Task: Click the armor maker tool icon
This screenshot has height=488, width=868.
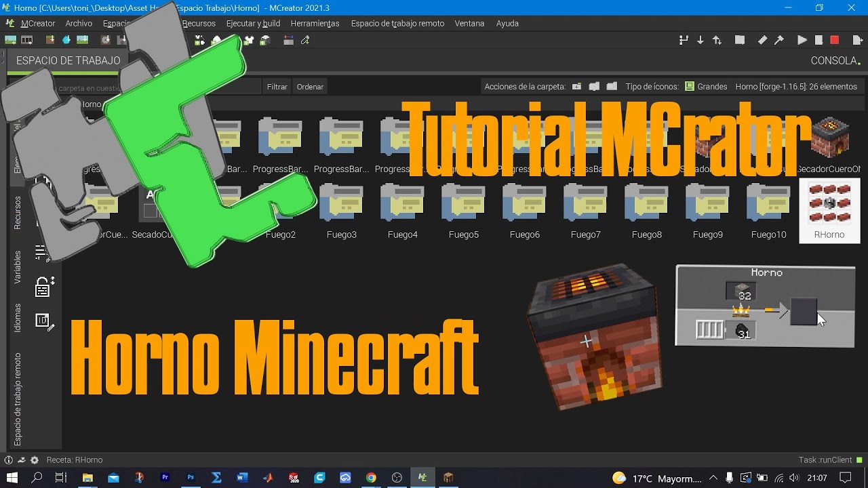Action: (x=250, y=40)
